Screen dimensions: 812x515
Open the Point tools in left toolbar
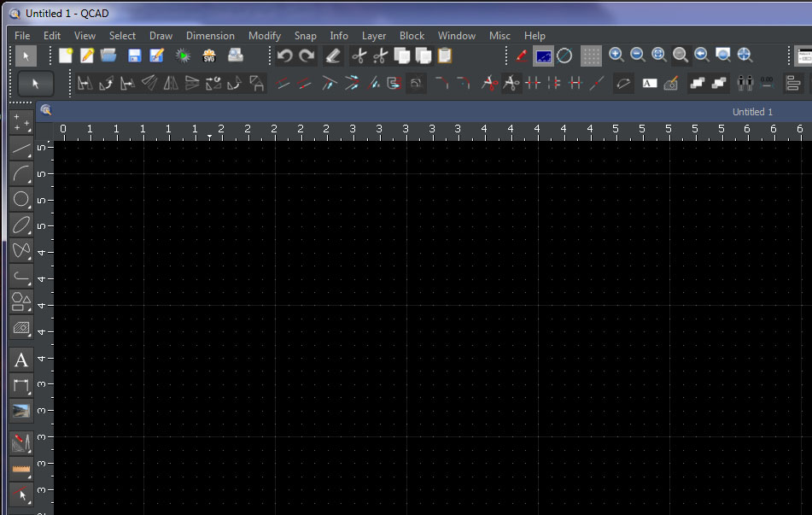pyautogui.click(x=21, y=122)
